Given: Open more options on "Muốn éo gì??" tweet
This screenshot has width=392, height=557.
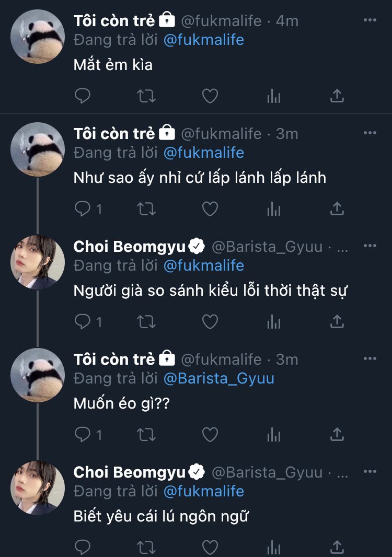Looking at the screenshot, I should (370, 359).
